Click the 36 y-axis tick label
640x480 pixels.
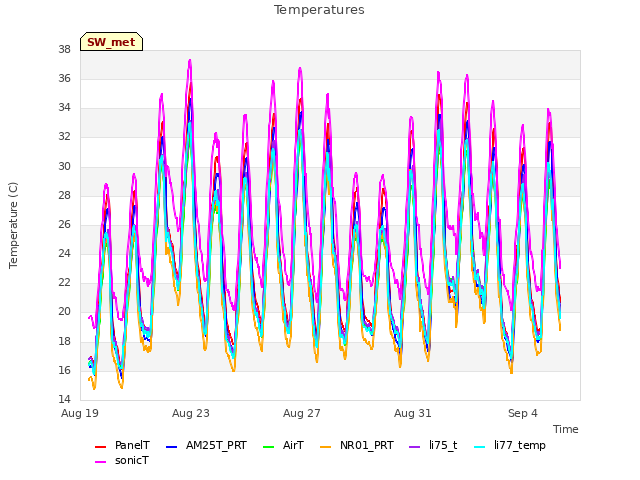coord(64,78)
